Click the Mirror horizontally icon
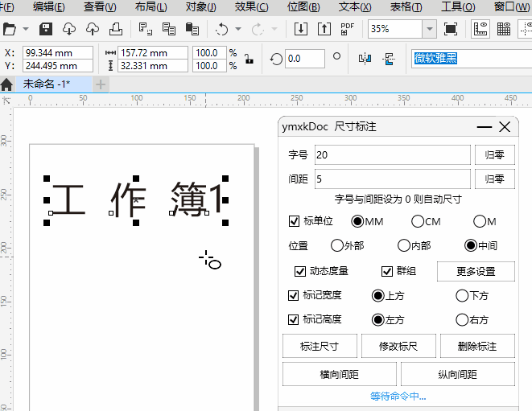532x411 pixels. pyautogui.click(x=365, y=59)
